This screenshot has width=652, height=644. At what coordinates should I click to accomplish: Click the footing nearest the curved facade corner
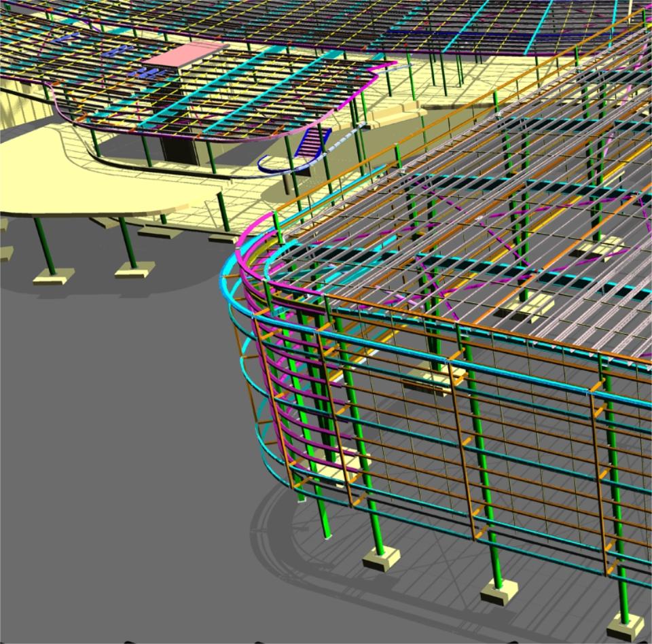pyautogui.click(x=380, y=558)
